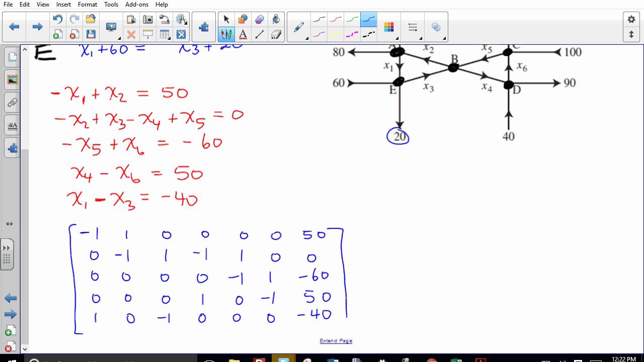Screen dimensions: 644x362
Task: Show the screen shade tool
Action: pyautogui.click(x=148, y=35)
